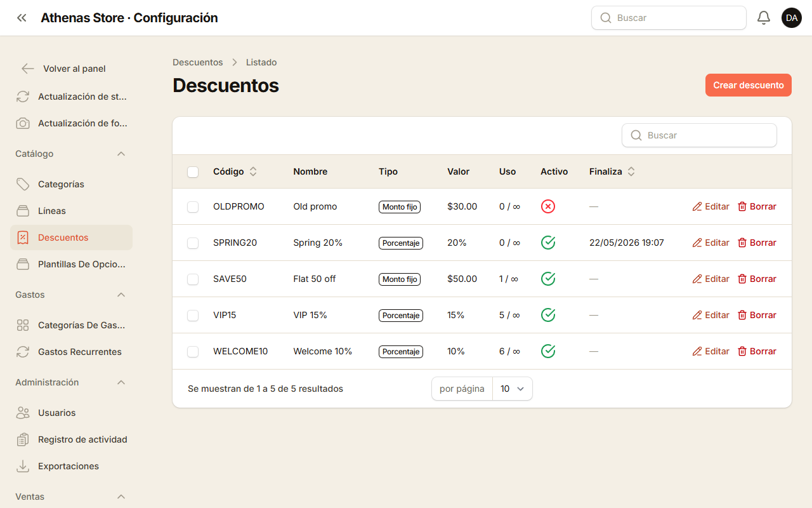This screenshot has height=508, width=812.
Task: Check the WELCOME10 row checkbox
Action: [193, 351]
